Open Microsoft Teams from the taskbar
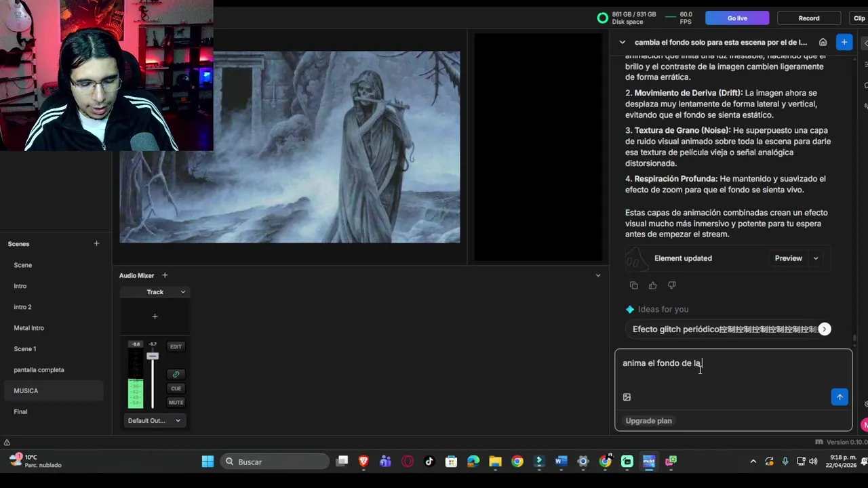 click(385, 462)
